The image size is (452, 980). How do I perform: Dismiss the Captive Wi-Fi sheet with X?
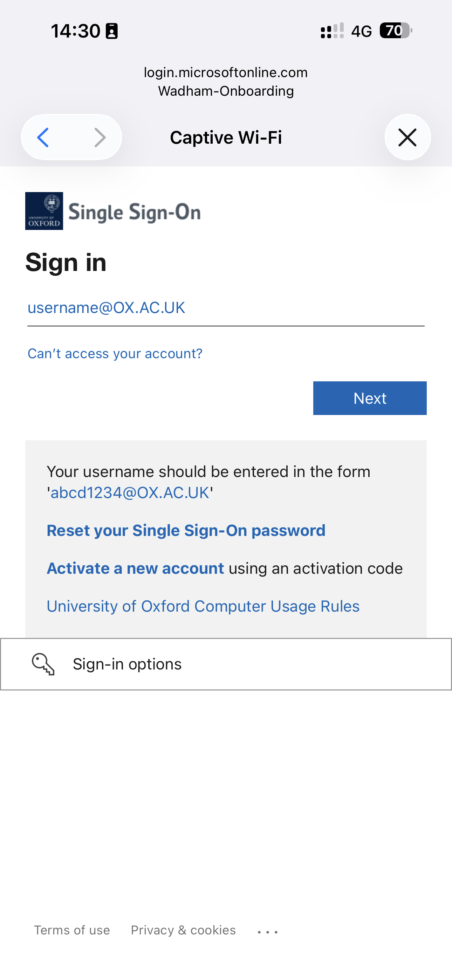408,137
